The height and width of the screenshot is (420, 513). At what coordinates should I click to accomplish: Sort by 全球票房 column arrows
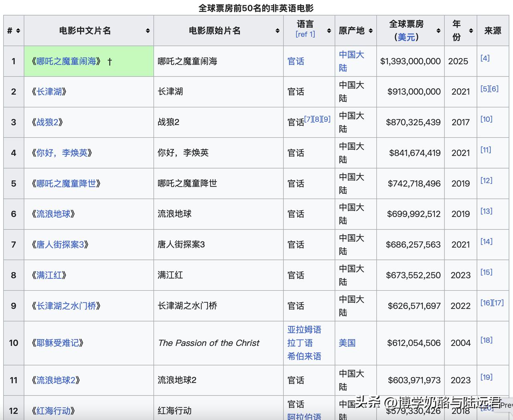438,31
